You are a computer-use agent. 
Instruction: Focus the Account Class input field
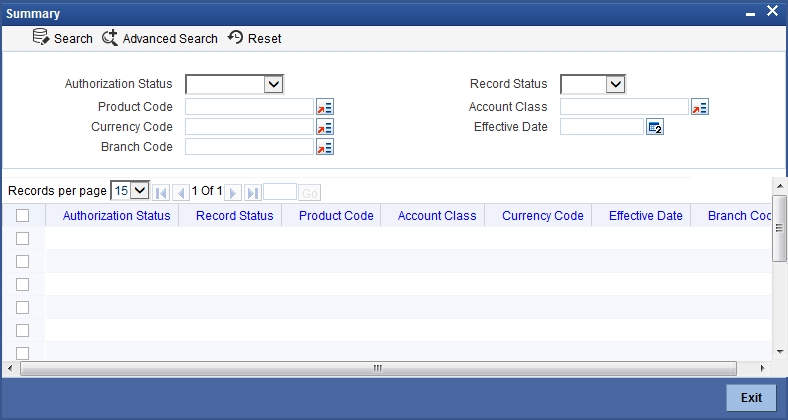625,107
